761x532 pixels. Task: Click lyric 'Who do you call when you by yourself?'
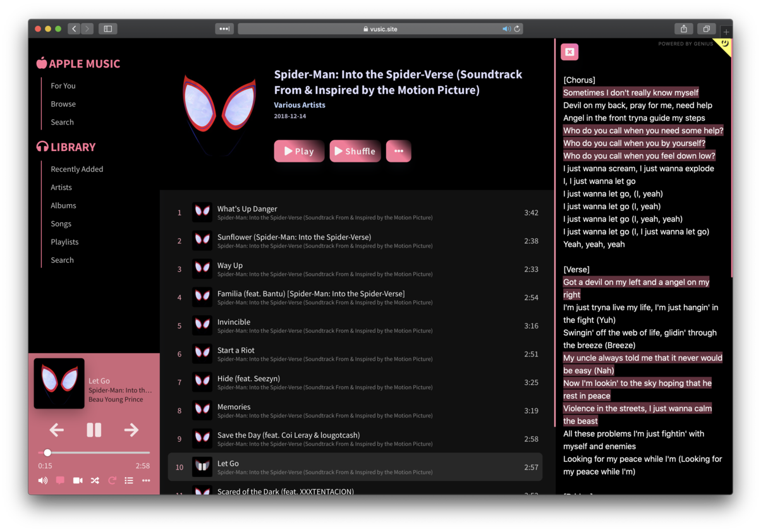coord(634,143)
